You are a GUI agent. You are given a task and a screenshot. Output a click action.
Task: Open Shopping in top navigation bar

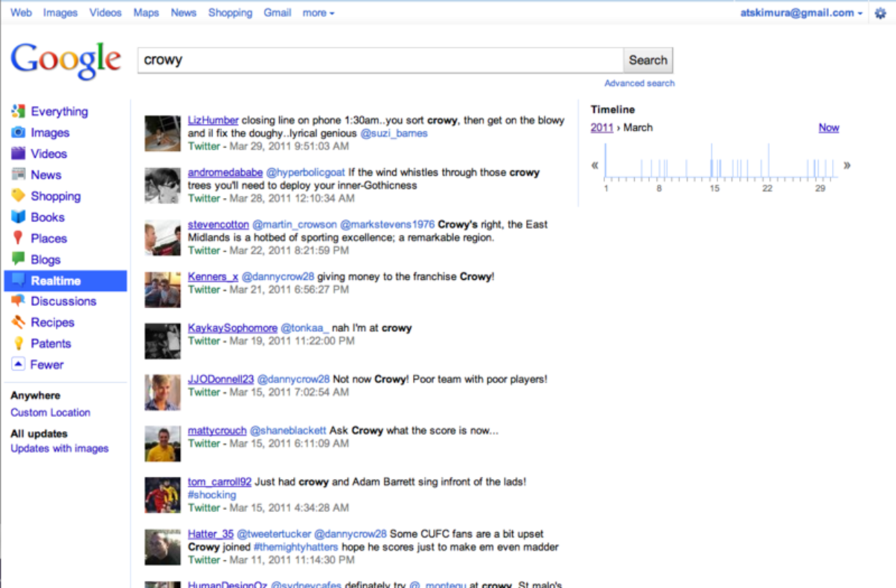click(230, 12)
